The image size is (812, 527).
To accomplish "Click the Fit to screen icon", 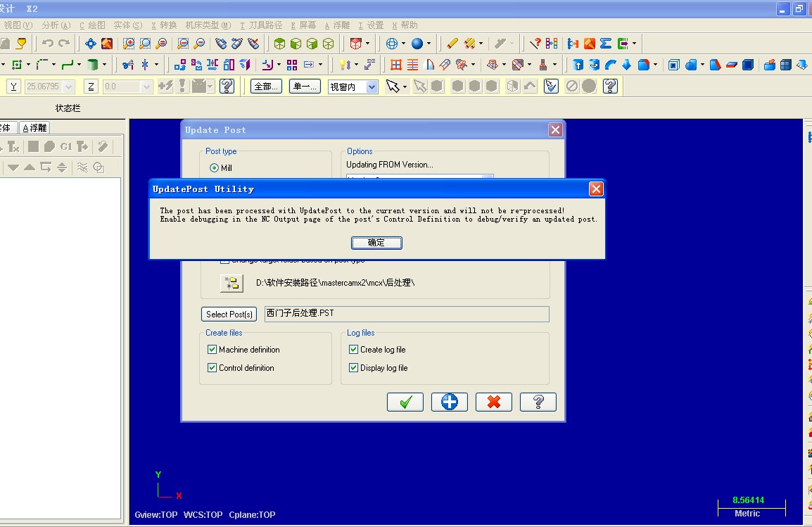I will click(x=91, y=44).
